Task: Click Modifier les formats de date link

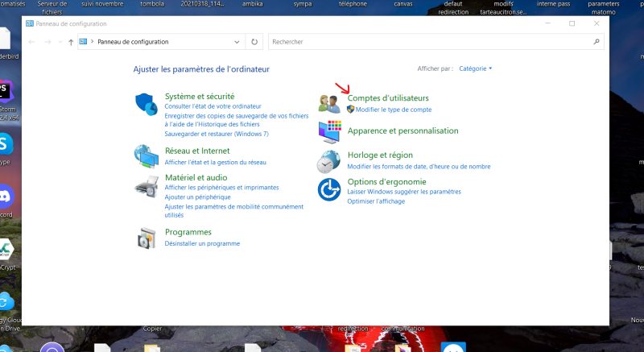Action: [x=419, y=167]
